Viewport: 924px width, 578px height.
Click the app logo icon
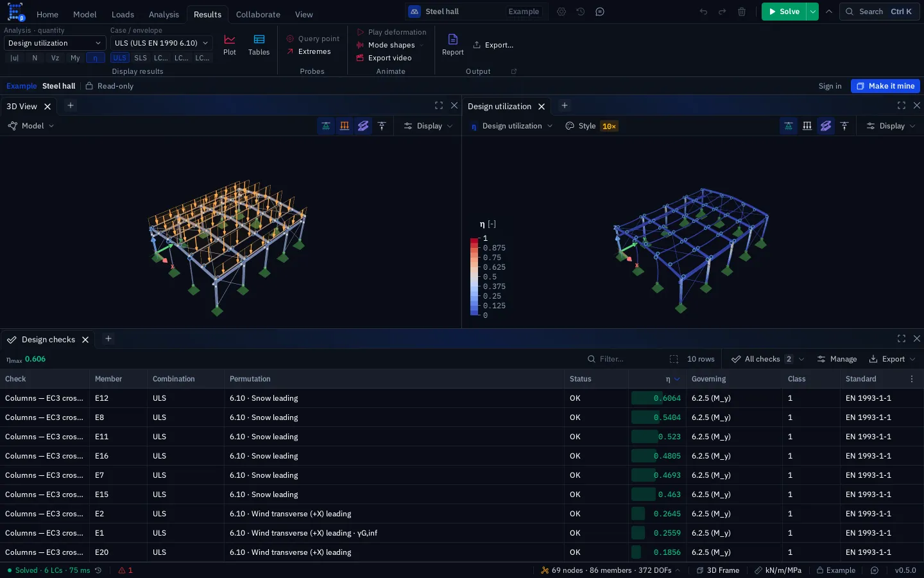pos(15,12)
